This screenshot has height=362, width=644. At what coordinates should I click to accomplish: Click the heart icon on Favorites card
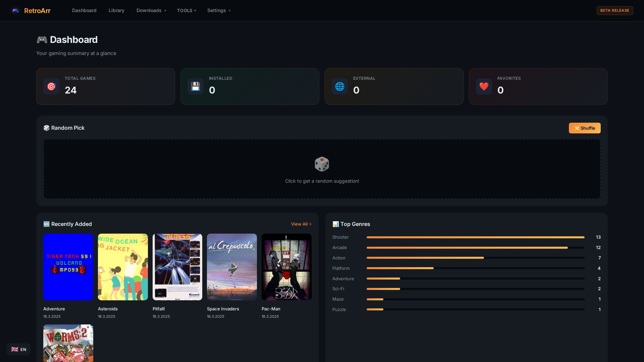click(484, 86)
